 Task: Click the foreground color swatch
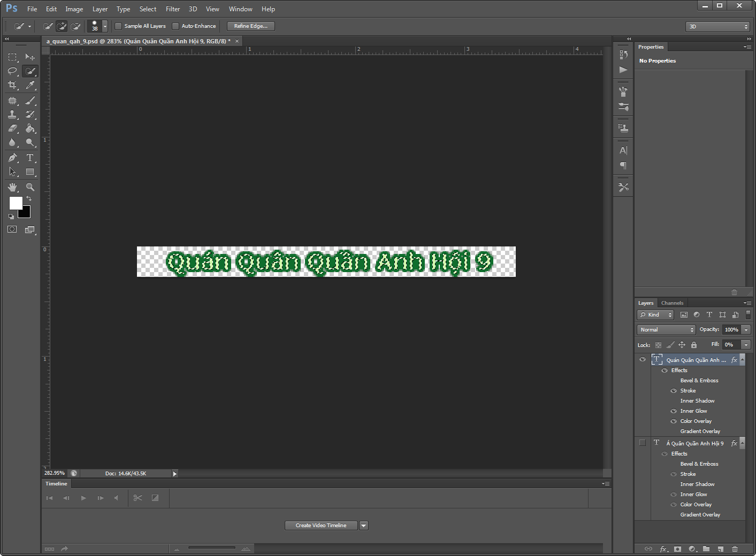click(x=16, y=203)
